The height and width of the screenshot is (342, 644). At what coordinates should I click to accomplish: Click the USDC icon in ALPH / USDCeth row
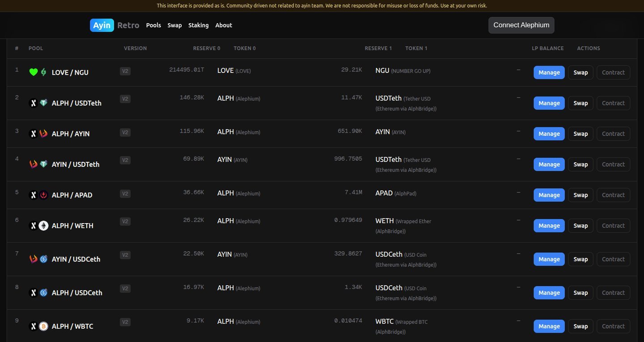[x=43, y=293]
